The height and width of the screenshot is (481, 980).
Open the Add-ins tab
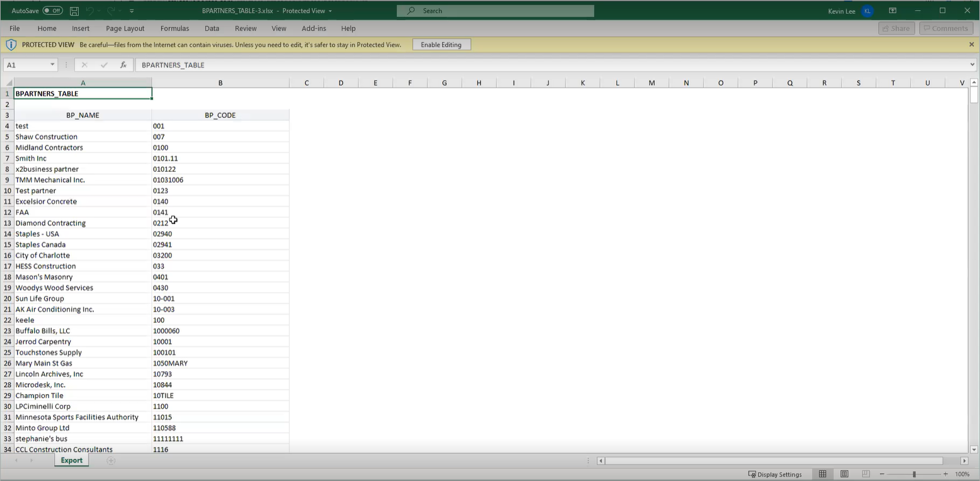314,28
